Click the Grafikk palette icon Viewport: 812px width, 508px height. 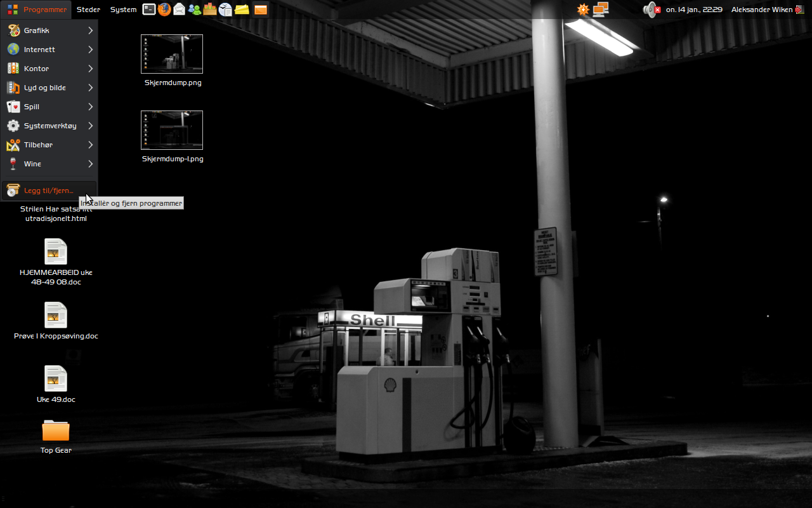tap(13, 30)
